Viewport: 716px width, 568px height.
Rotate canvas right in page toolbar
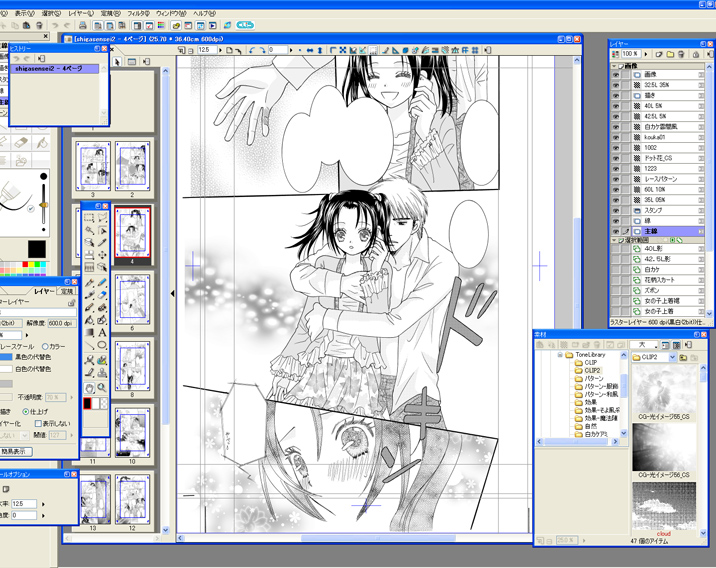click(x=262, y=50)
